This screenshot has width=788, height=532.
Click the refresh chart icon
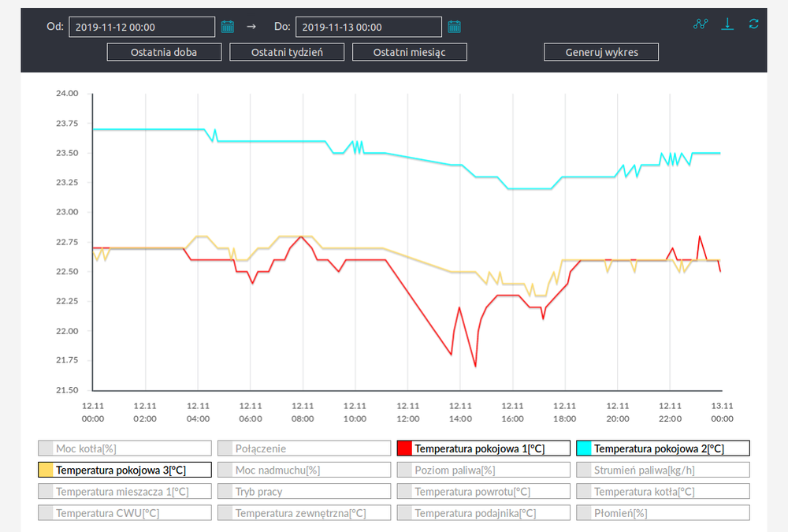(754, 24)
